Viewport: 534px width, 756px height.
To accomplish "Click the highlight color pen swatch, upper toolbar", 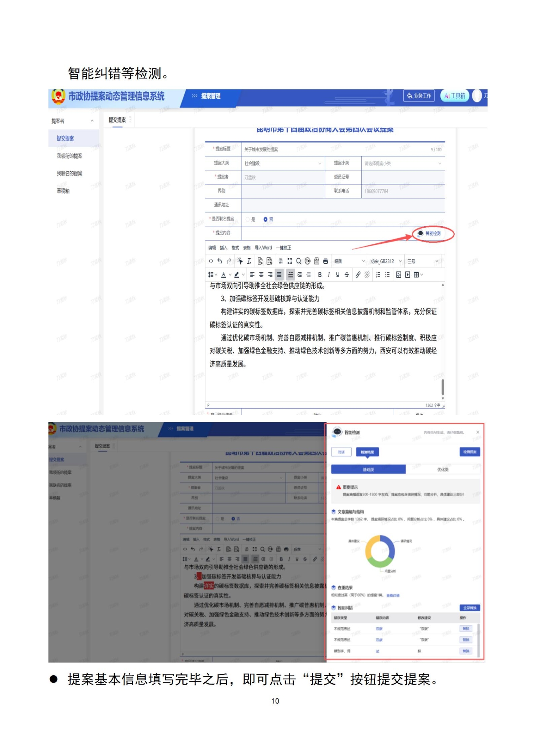I will [237, 275].
